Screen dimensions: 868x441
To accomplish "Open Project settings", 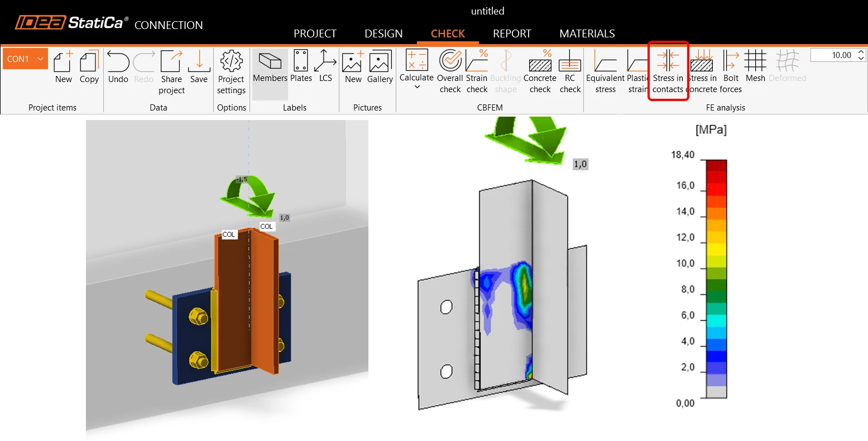I will pos(232,73).
